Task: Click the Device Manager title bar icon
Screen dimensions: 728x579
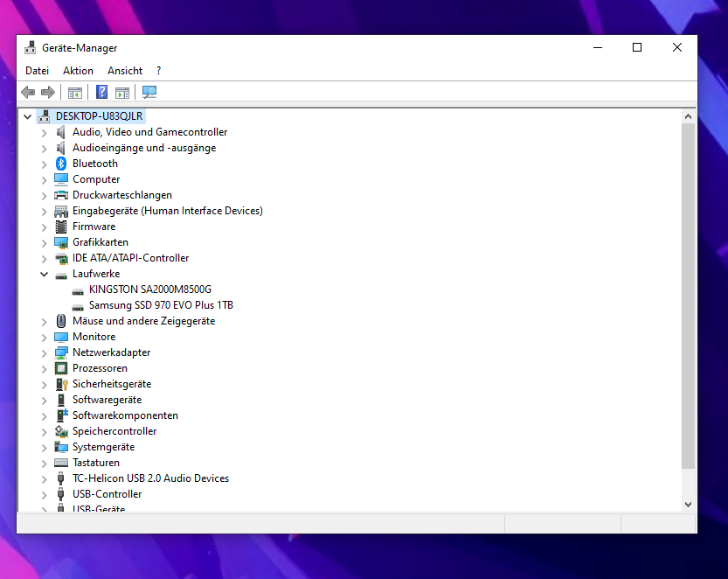Action: pyautogui.click(x=31, y=48)
